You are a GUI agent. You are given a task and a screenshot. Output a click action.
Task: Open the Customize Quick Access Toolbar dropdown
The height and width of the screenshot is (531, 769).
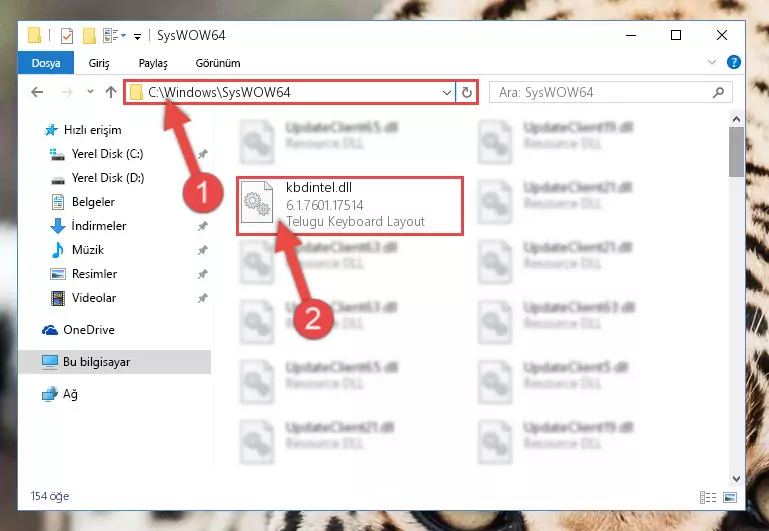[x=137, y=36]
